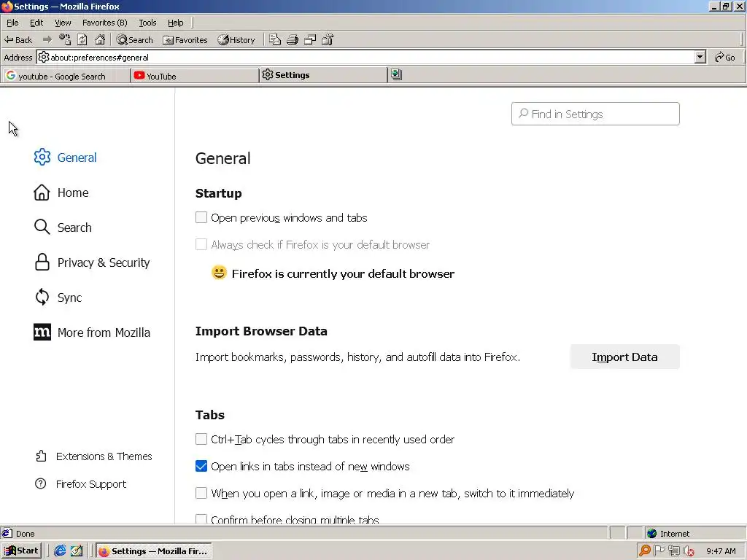
Task: Enable switch to new tab immediately checkbox
Action: (x=201, y=494)
